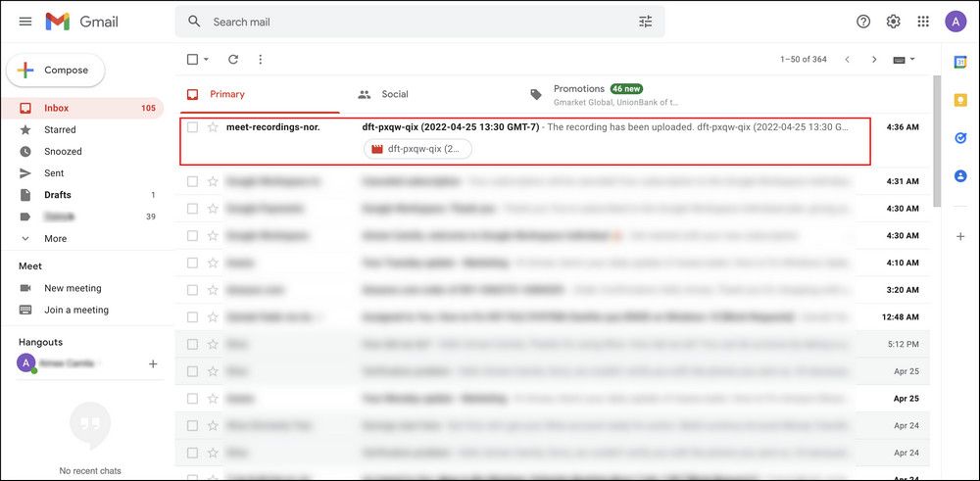
Task: Click the Gmail logo
Action: [82, 22]
